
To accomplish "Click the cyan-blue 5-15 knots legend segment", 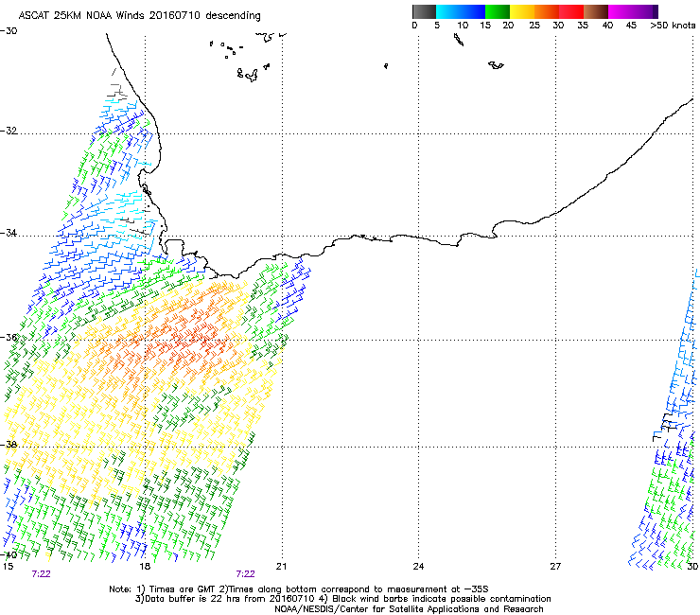I will tap(461, 11).
